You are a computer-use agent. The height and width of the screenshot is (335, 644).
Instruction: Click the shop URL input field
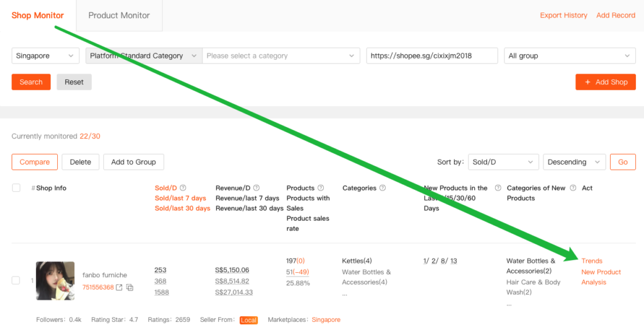coord(431,56)
